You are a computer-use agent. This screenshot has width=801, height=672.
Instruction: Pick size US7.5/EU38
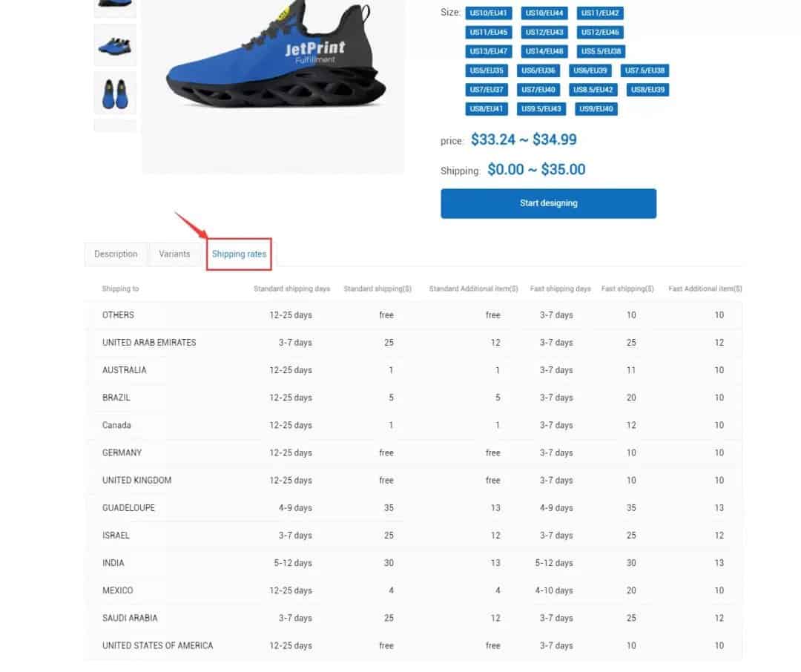point(645,70)
